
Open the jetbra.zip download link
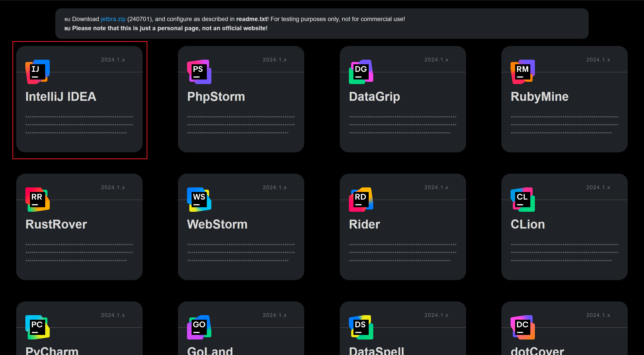click(113, 19)
